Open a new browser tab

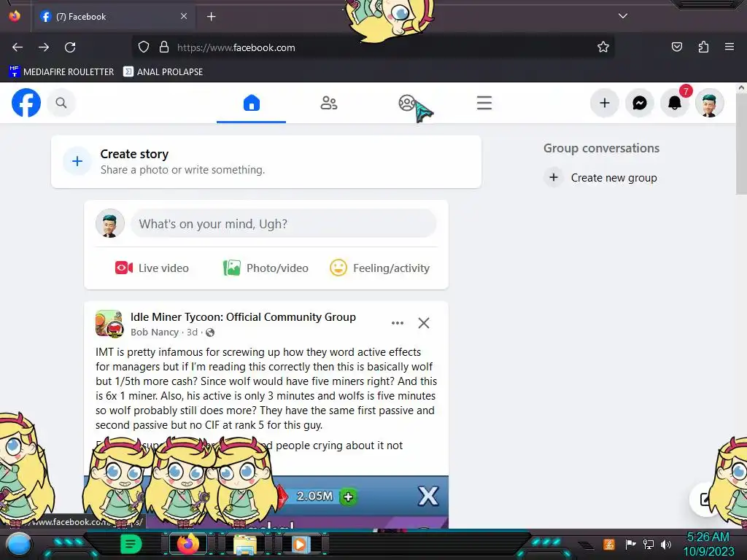(x=211, y=17)
